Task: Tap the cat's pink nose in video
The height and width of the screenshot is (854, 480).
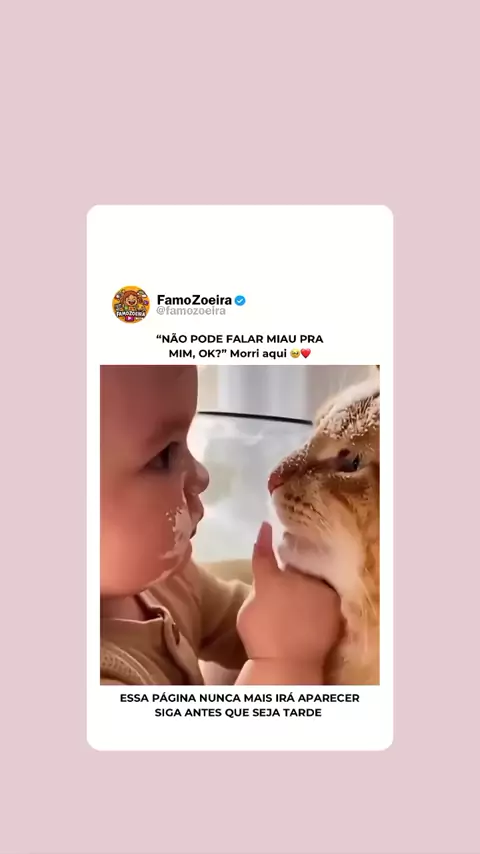Action: 275,481
